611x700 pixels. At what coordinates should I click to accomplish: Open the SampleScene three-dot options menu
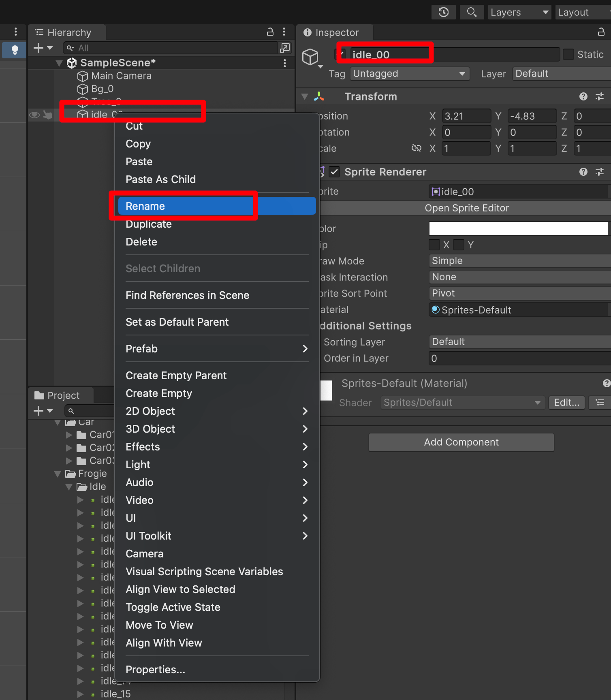pyautogui.click(x=285, y=63)
